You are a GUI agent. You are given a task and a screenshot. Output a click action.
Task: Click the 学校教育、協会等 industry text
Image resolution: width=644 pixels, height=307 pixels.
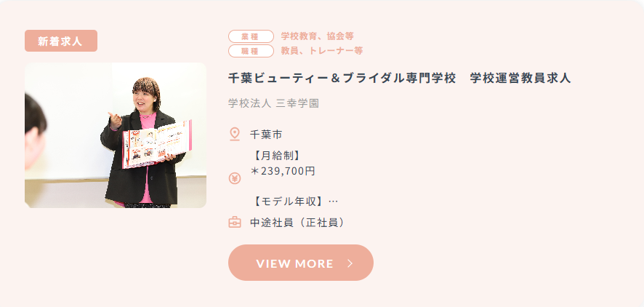pyautogui.click(x=317, y=36)
